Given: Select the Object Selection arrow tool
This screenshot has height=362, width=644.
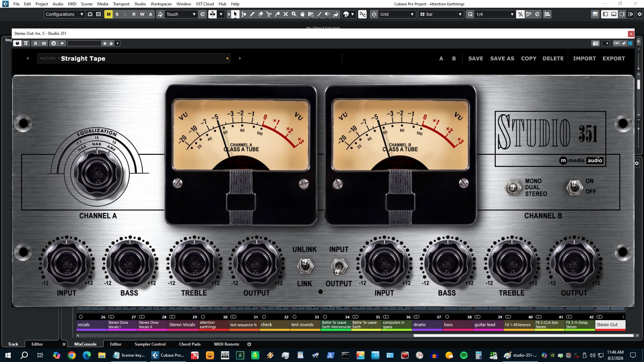Looking at the screenshot, I should tap(235, 14).
